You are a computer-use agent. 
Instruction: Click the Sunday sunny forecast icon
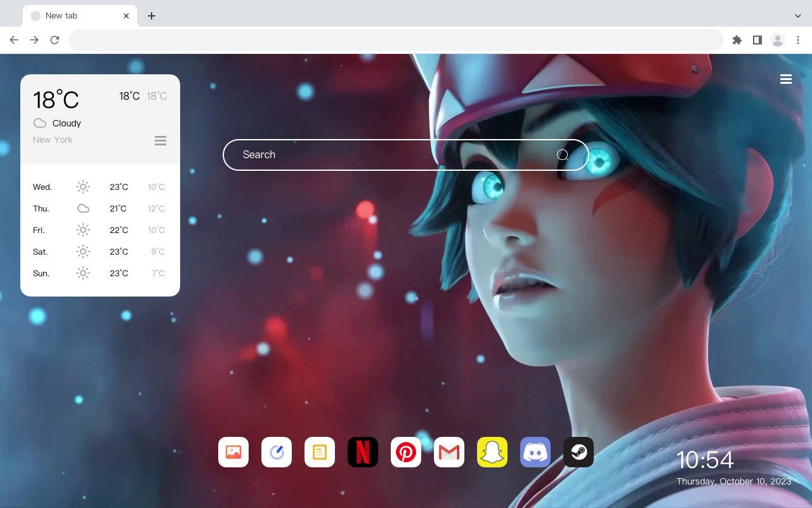(x=83, y=273)
